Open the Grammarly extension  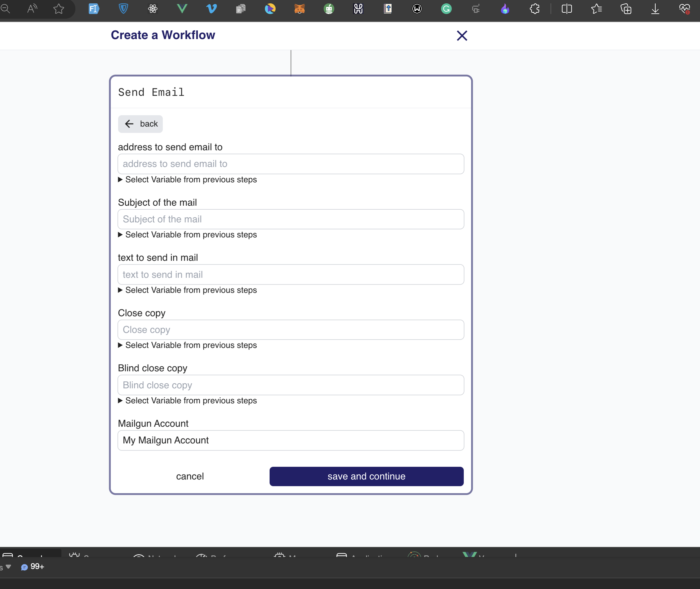click(446, 9)
